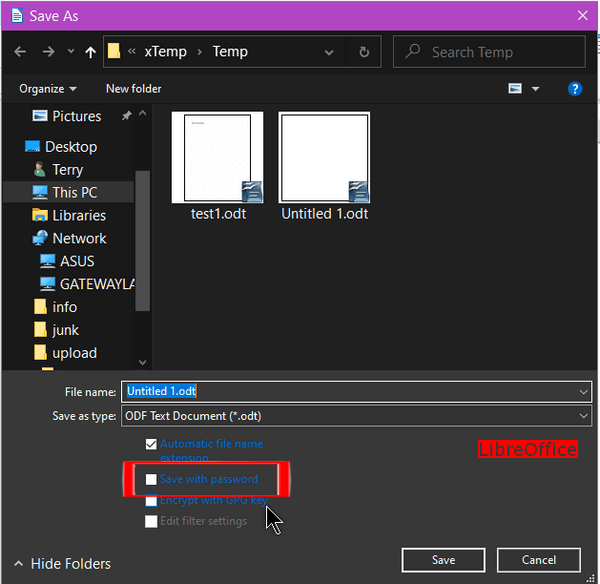Click the Network globe icon
Viewport: 600px width, 584px height.
click(40, 238)
